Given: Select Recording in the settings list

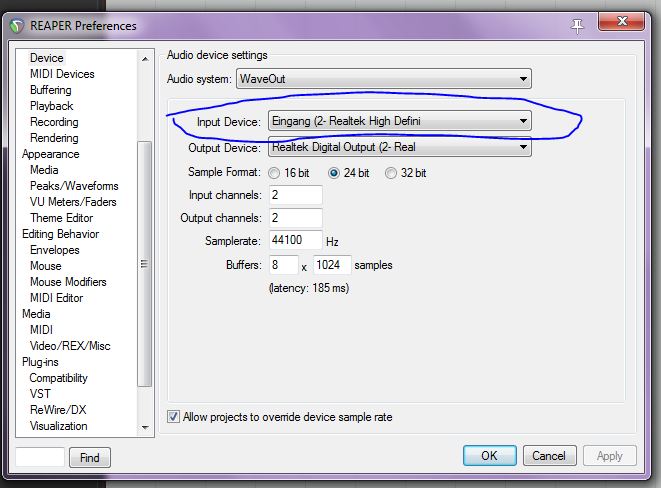Looking at the screenshot, I should click(54, 122).
